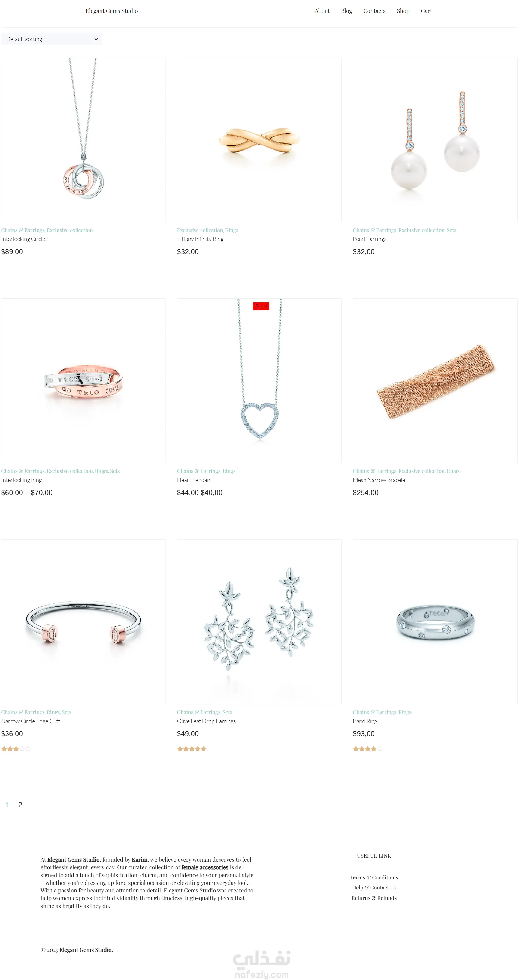Open the Returns & Refunds link

[x=374, y=898]
